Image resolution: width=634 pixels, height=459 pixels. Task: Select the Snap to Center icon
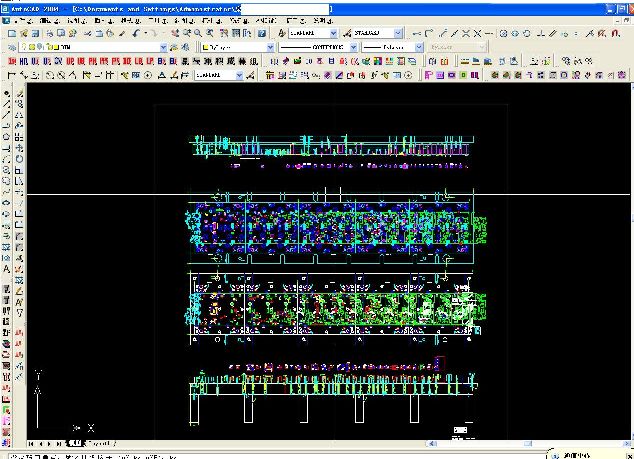[503, 34]
